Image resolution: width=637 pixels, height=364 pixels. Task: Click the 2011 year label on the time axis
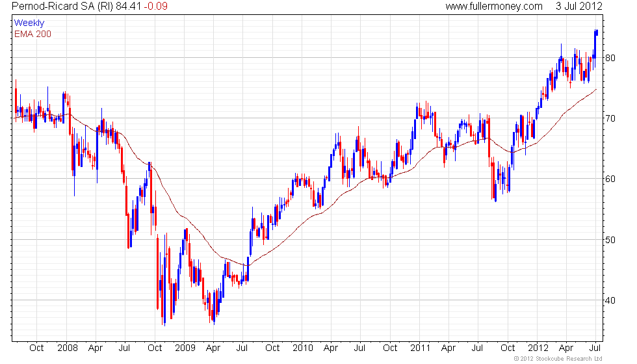tap(420, 348)
